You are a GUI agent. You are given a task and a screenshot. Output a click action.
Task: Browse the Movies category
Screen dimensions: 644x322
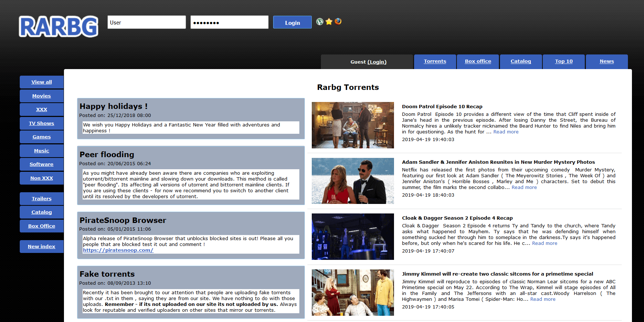pos(42,96)
